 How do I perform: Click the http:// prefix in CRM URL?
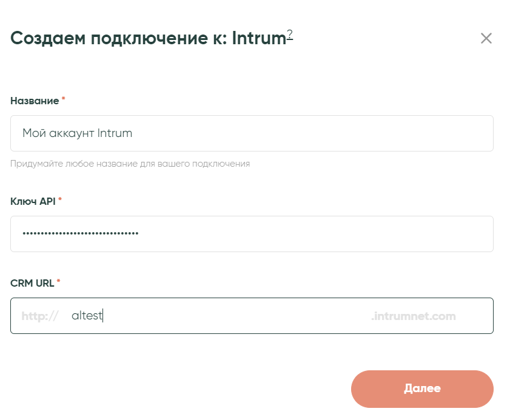(39, 316)
